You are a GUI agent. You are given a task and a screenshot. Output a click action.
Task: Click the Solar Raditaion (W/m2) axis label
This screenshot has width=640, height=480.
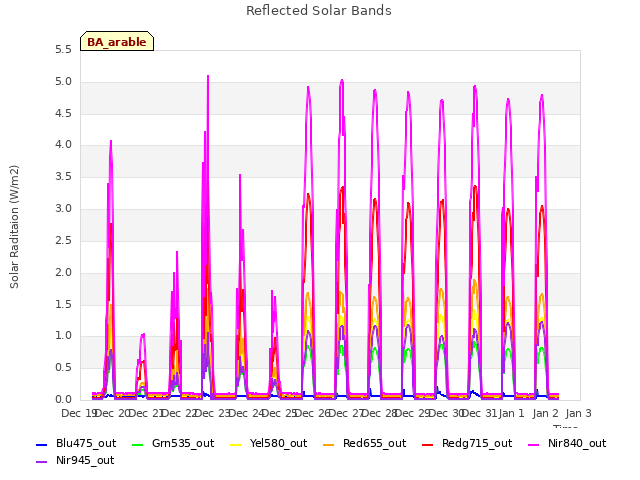(x=14, y=227)
